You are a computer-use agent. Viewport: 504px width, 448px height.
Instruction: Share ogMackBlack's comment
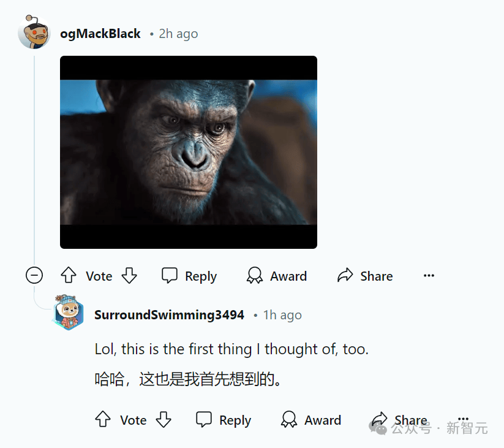(365, 276)
